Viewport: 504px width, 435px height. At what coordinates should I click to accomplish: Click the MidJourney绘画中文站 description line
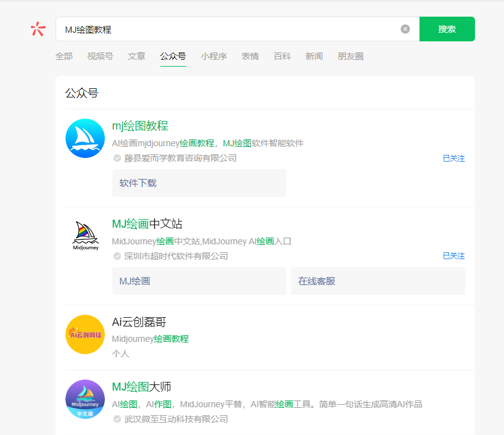(202, 241)
